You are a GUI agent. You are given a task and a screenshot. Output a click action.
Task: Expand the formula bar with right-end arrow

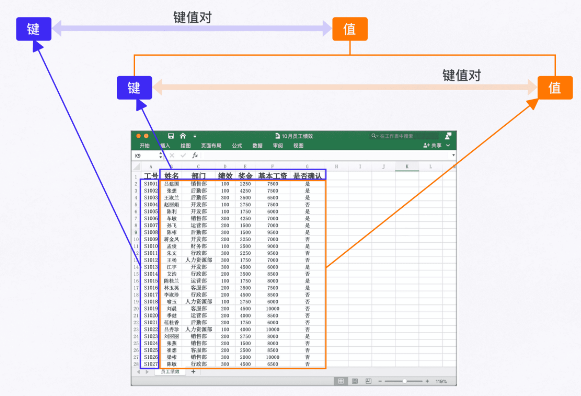454,155
